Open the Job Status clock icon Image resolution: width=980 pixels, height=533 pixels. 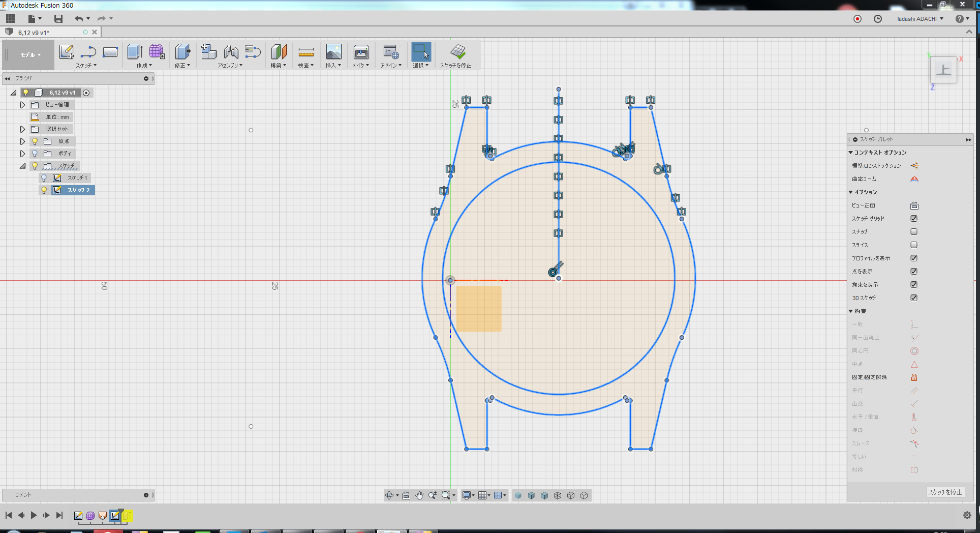coord(878,19)
